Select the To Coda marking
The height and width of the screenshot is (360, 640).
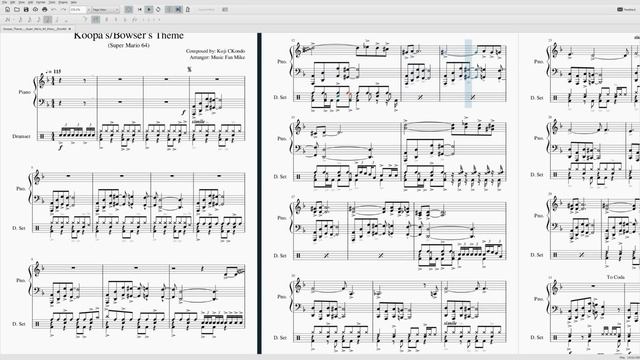(616, 277)
